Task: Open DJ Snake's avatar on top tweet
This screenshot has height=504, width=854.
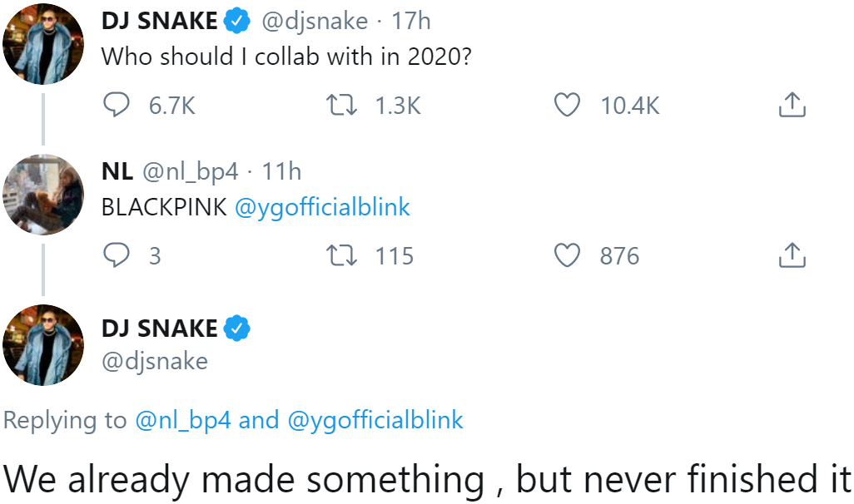Action: [43, 44]
